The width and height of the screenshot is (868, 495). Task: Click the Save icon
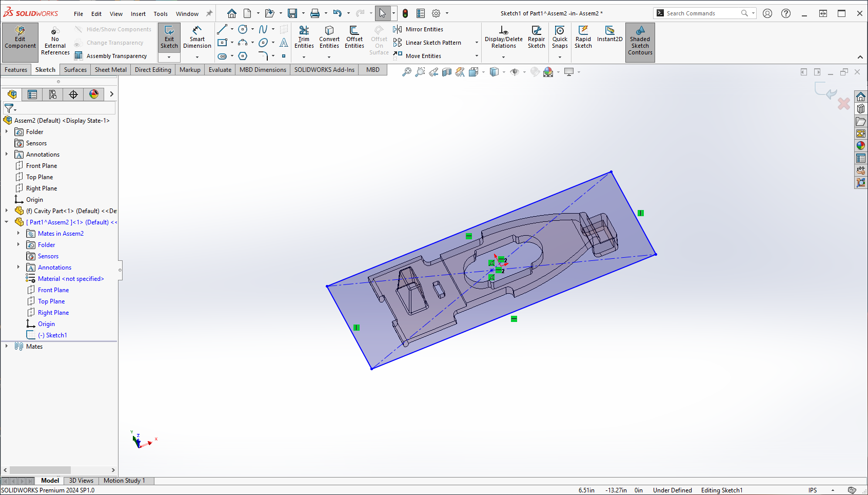coord(292,13)
